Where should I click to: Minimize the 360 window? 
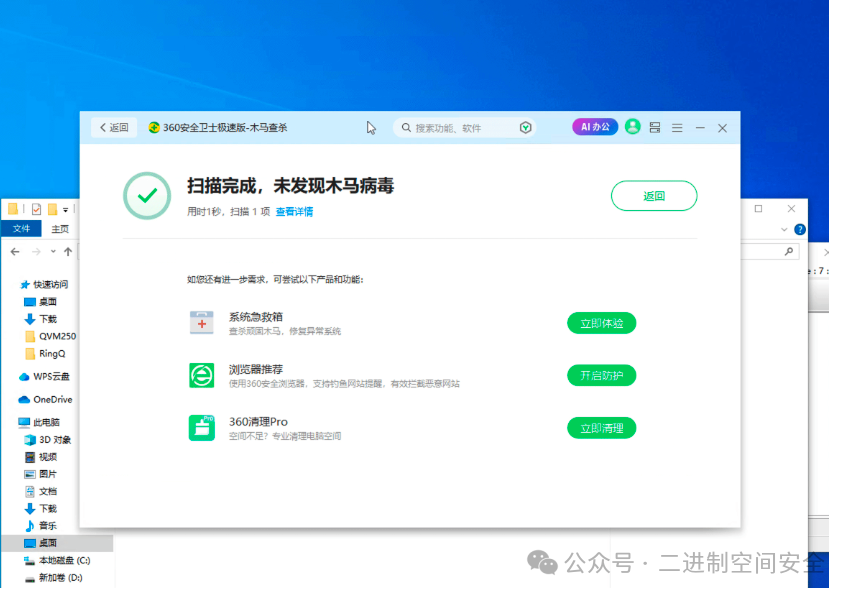coord(700,128)
